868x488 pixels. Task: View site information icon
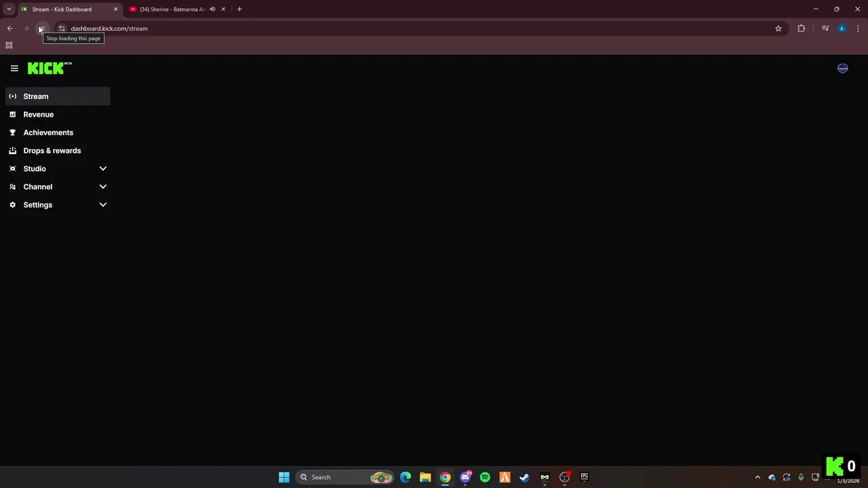62,28
